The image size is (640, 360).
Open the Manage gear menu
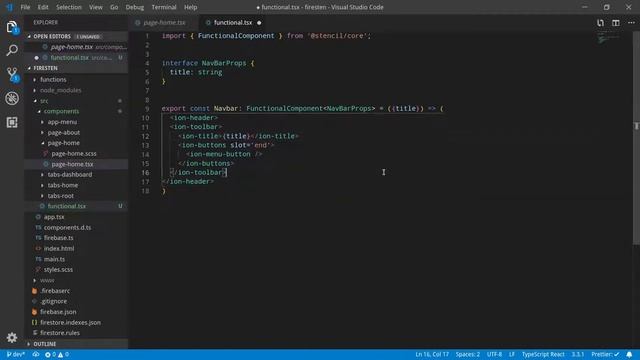(x=12, y=338)
